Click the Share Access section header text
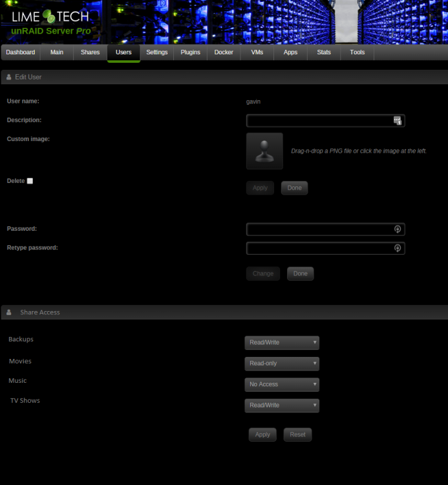This screenshot has height=485, width=448. tap(40, 312)
